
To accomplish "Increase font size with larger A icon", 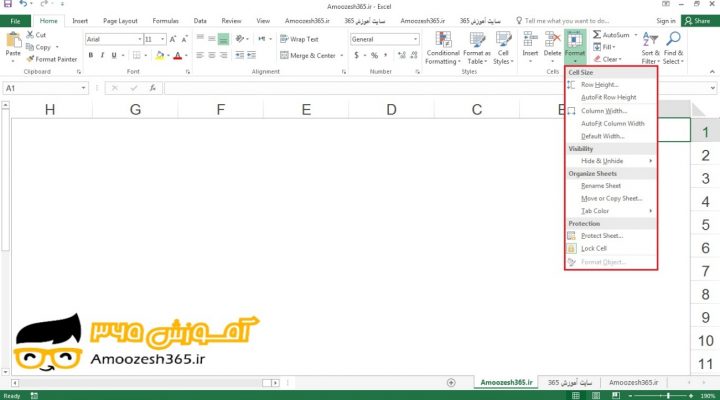I will click(173, 39).
